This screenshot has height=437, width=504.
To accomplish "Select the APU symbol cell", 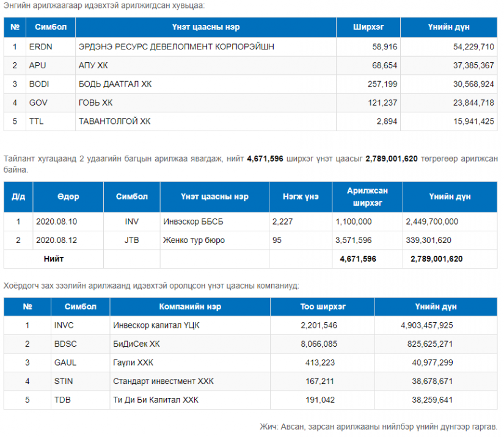I will (x=51, y=65).
